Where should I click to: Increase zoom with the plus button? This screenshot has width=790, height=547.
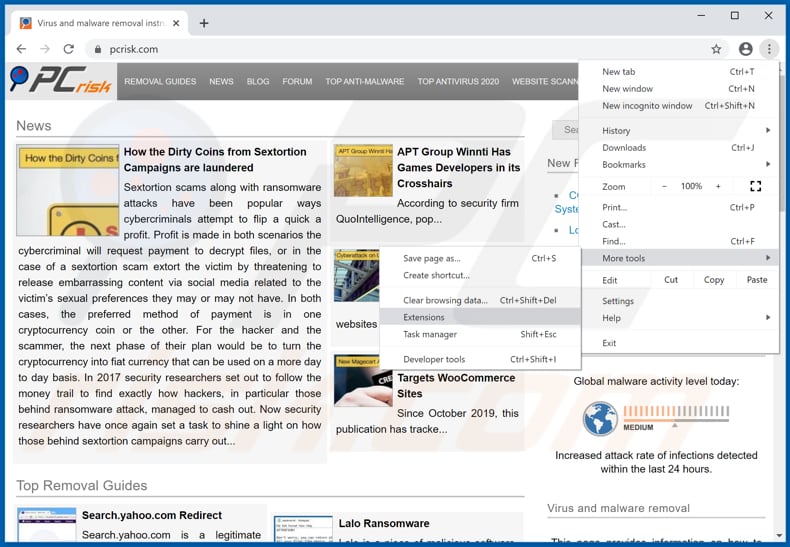pyautogui.click(x=718, y=186)
